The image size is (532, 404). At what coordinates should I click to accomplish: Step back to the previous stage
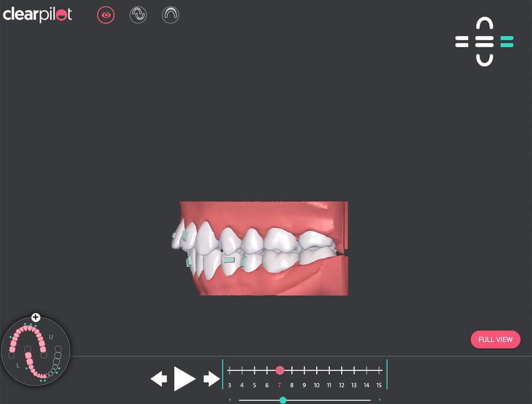tap(158, 379)
